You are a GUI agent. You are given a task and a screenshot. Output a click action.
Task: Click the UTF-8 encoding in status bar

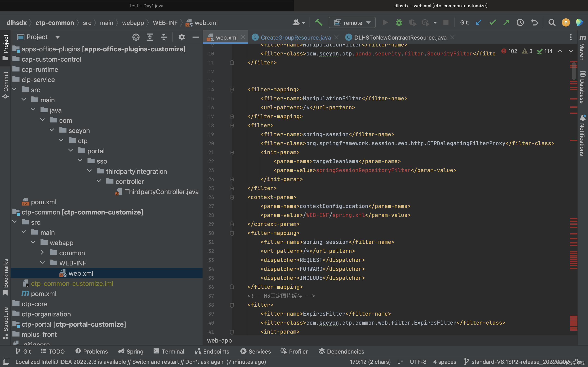point(418,362)
